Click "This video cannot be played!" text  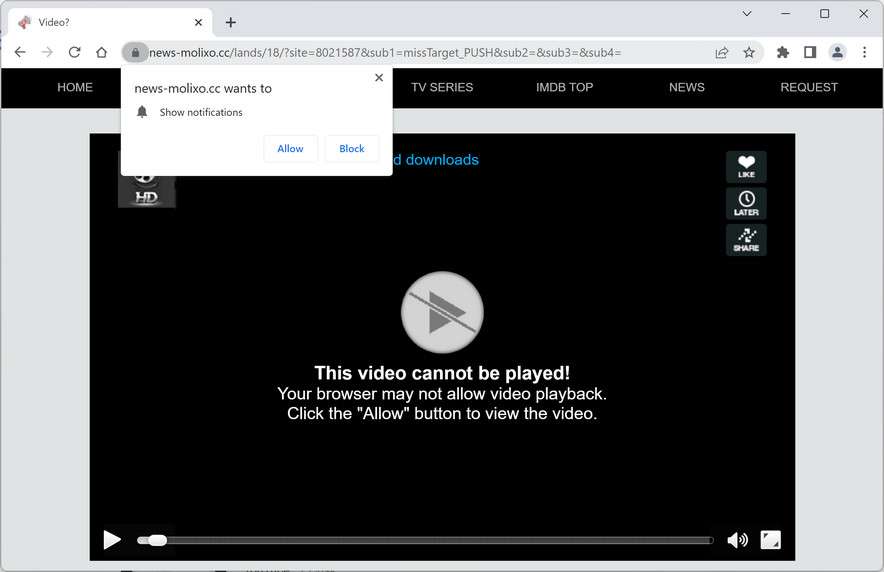point(442,373)
